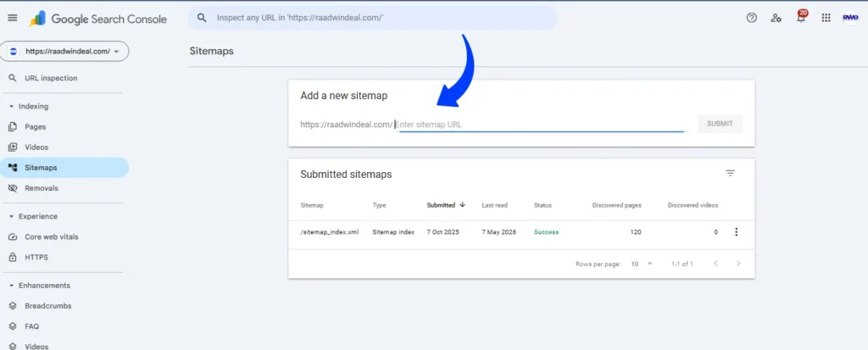Click the Core web vitals gauge icon
This screenshot has width=868, height=350.
pos(13,237)
